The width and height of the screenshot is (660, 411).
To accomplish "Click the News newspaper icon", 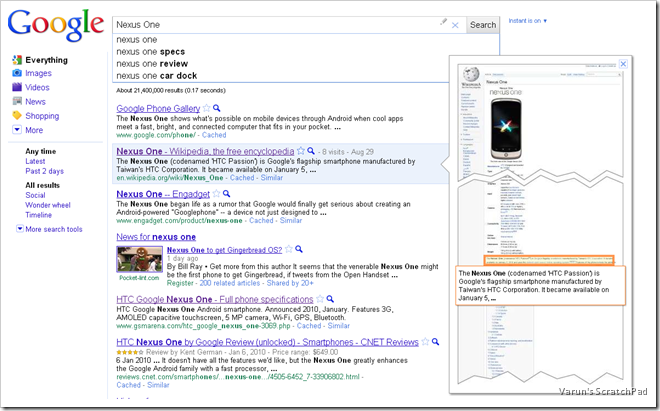I will tap(17, 101).
